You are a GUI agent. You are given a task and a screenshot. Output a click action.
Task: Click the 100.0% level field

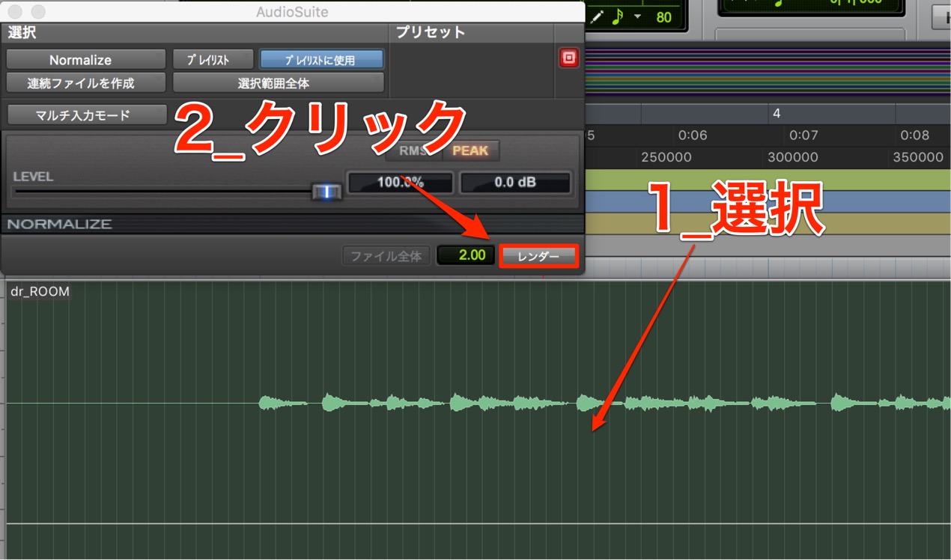(401, 182)
